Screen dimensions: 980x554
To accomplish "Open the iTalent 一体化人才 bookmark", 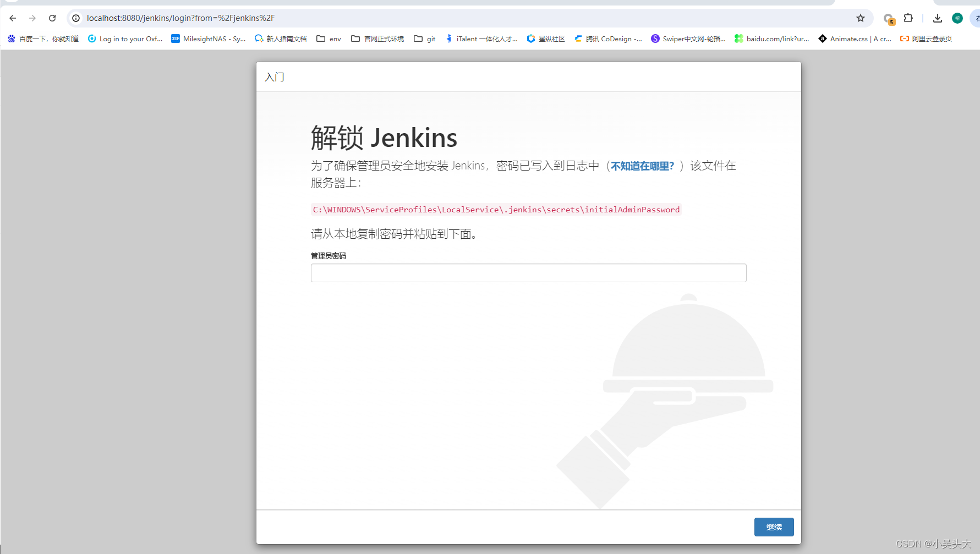I will (481, 39).
